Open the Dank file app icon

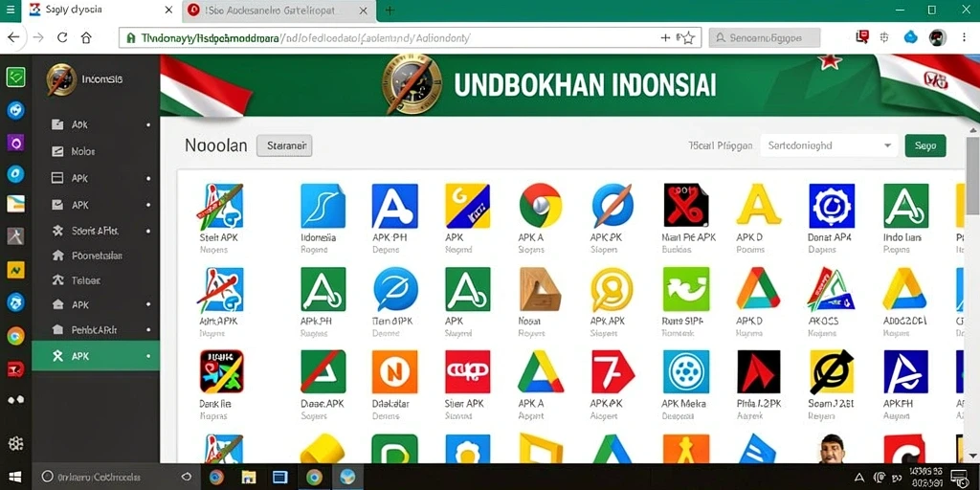coord(221,372)
